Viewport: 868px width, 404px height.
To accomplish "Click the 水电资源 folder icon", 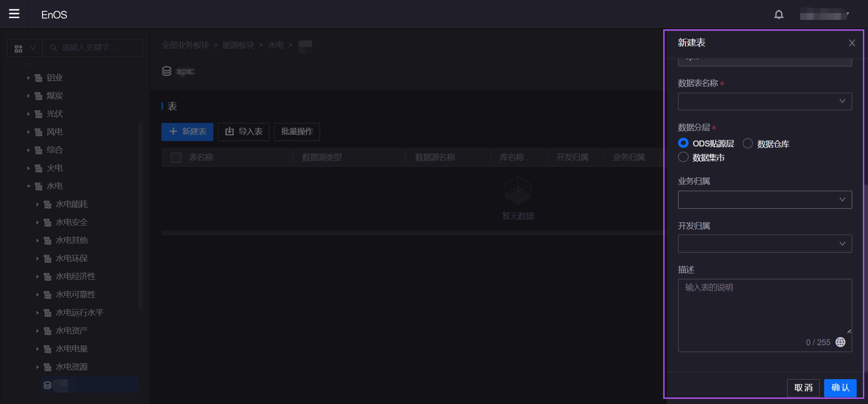I will pyautogui.click(x=48, y=367).
